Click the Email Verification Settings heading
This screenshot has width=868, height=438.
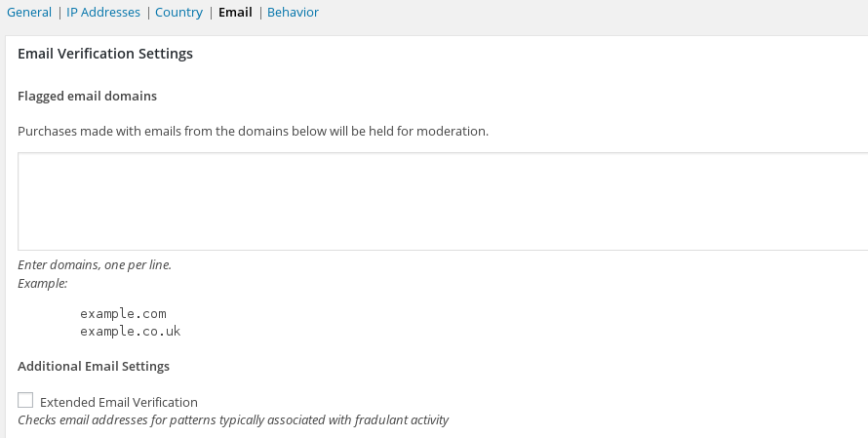105,54
